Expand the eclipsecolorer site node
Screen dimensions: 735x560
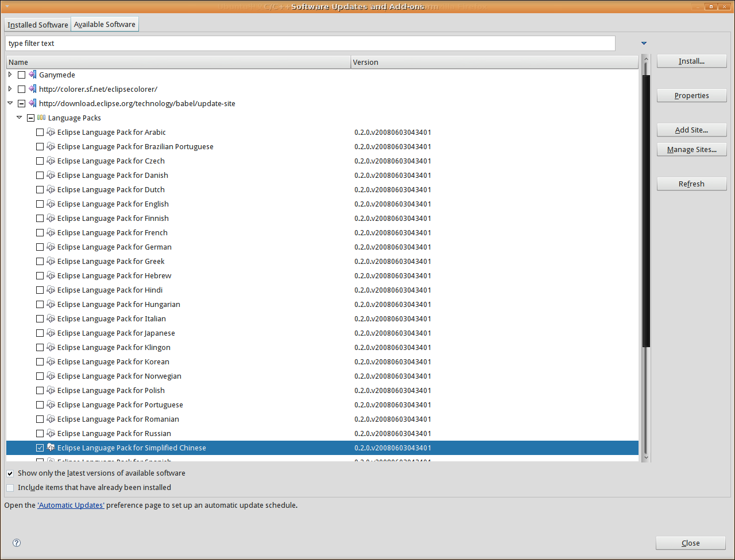(10, 89)
